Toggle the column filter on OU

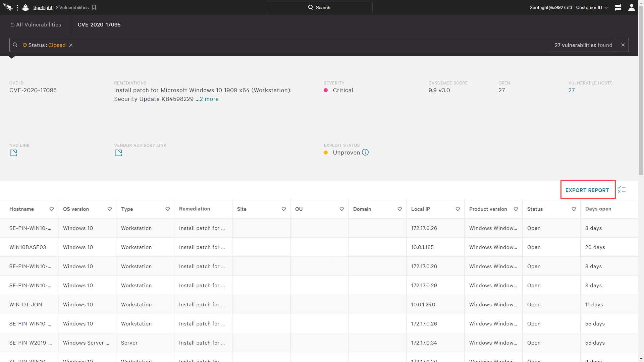341,209
